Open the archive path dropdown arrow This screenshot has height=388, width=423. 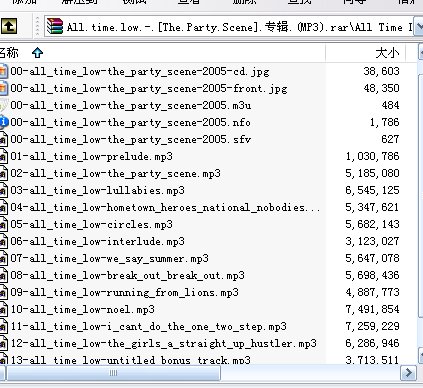(x=418, y=27)
